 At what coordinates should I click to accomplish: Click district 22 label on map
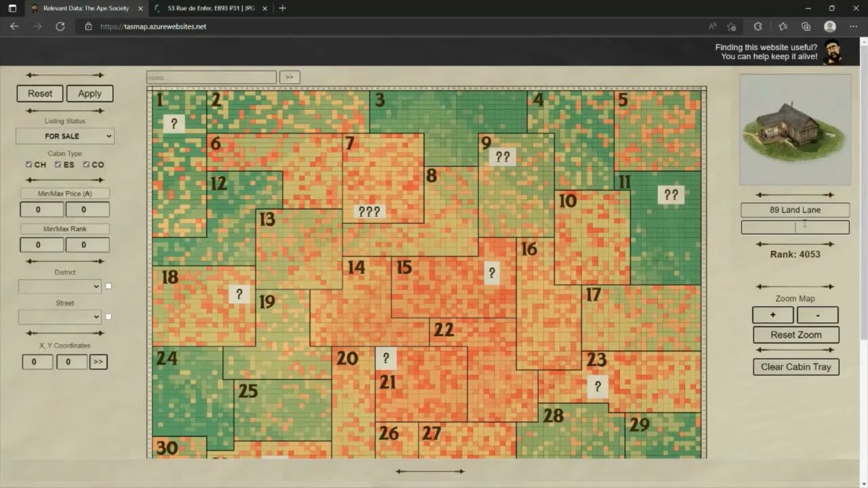tap(443, 329)
